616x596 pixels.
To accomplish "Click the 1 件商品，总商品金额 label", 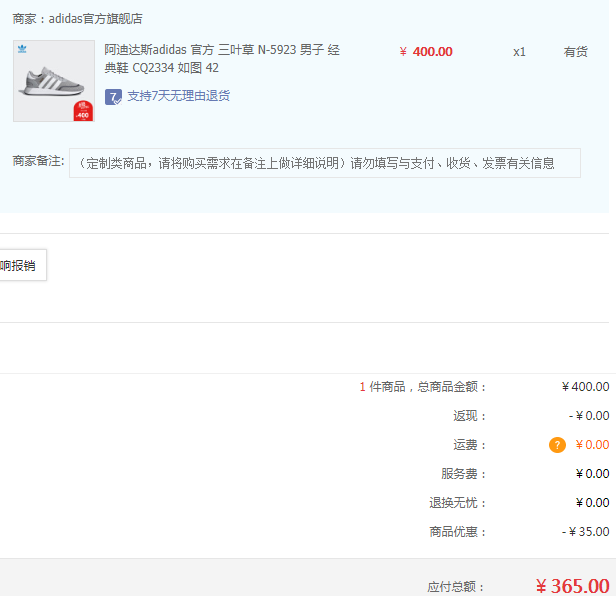I will pos(423,387).
